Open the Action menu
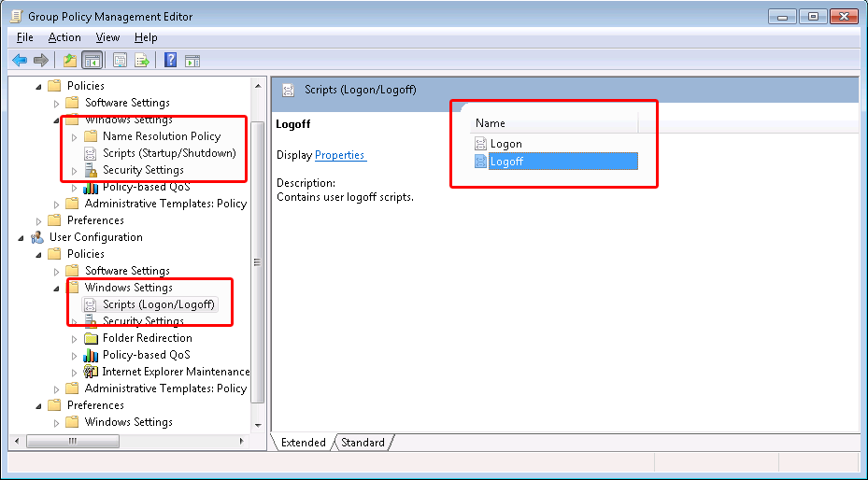The height and width of the screenshot is (480, 868). tap(64, 37)
